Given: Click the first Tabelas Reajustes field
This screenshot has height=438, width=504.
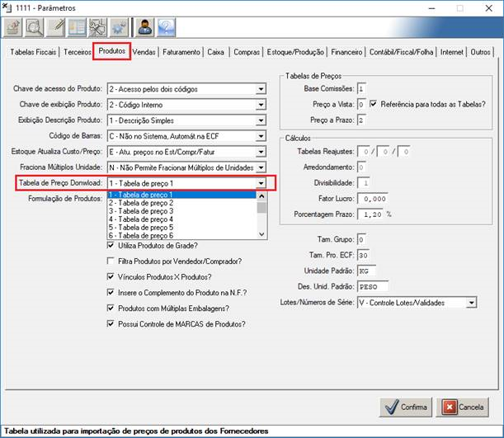Looking at the screenshot, I should [x=364, y=151].
